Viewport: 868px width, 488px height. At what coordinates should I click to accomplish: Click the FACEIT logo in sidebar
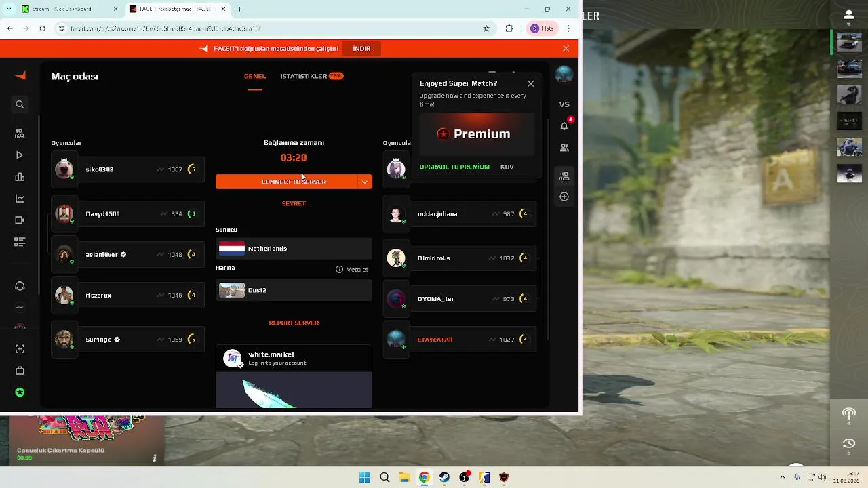(x=20, y=76)
